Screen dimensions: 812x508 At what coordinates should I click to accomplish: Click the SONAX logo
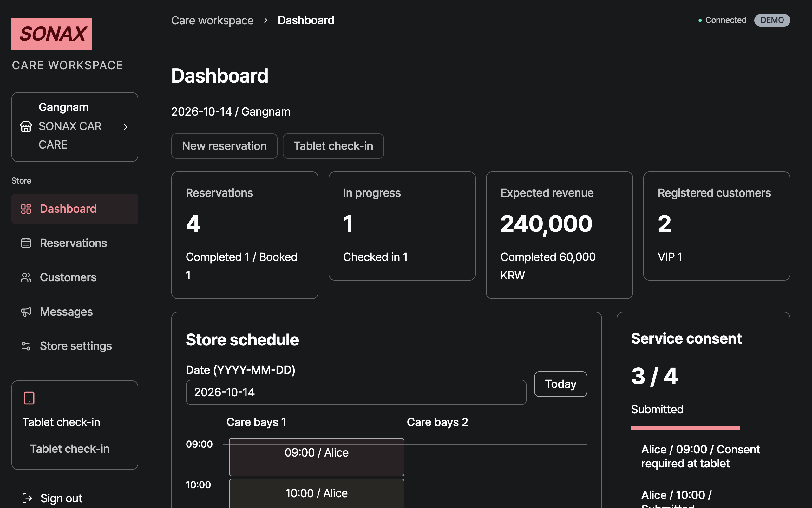(51, 34)
